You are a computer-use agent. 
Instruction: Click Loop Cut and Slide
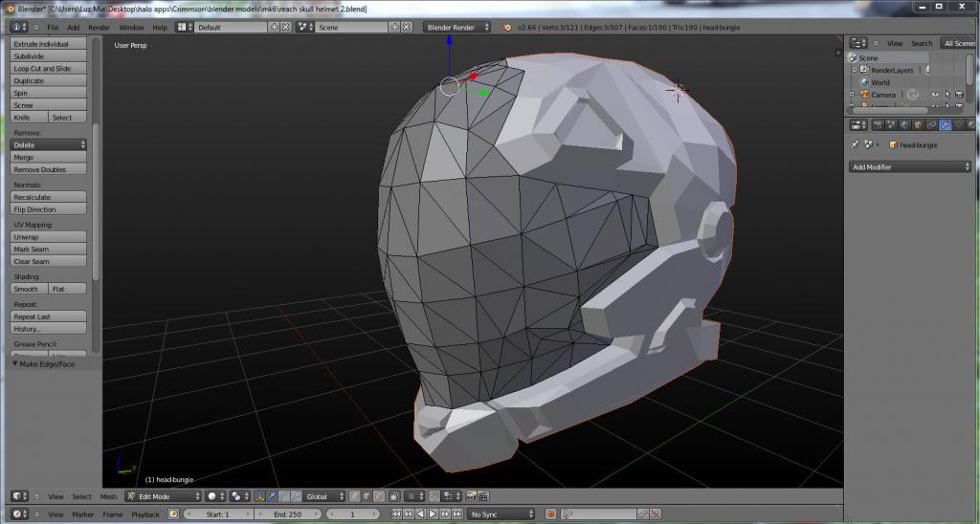tap(48, 69)
